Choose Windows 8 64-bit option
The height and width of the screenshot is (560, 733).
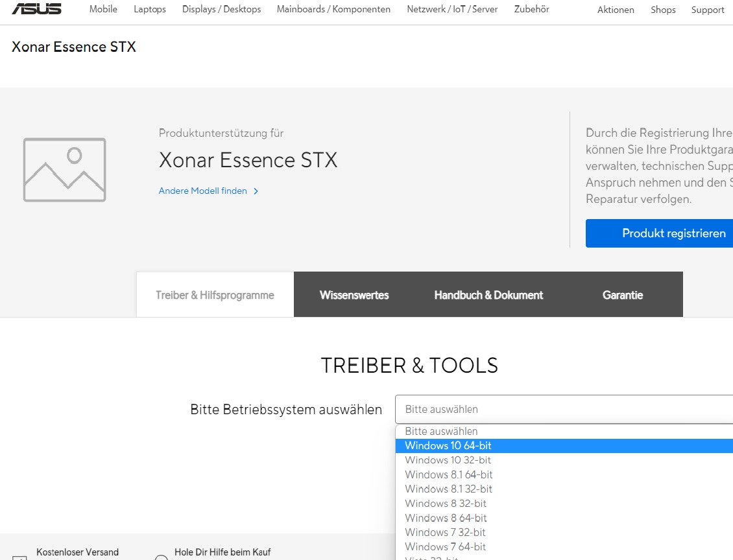point(564,518)
